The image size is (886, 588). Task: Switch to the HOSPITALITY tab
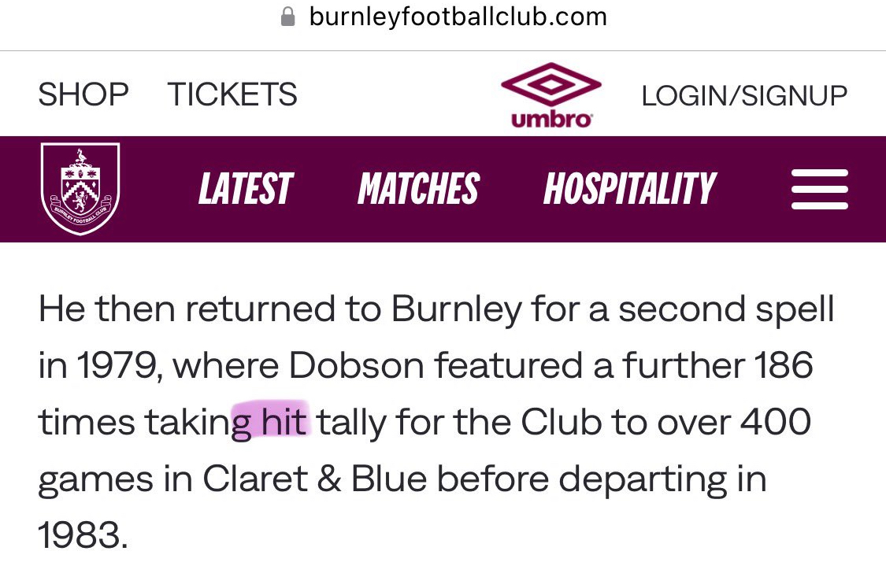coord(629,190)
